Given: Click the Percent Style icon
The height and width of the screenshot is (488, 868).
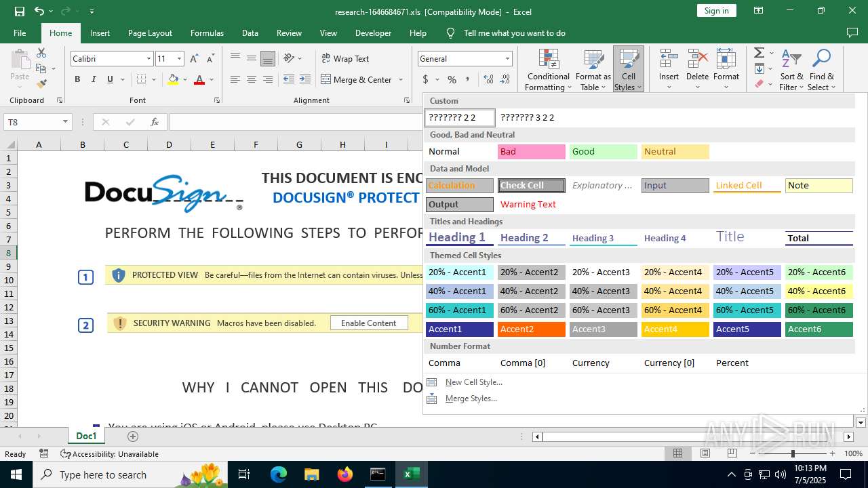Looking at the screenshot, I should click(452, 80).
